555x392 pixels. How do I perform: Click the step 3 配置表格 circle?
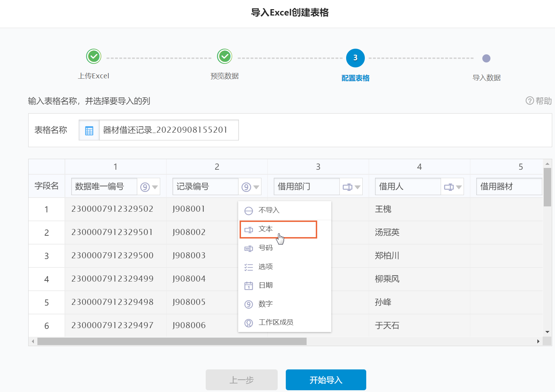point(355,58)
